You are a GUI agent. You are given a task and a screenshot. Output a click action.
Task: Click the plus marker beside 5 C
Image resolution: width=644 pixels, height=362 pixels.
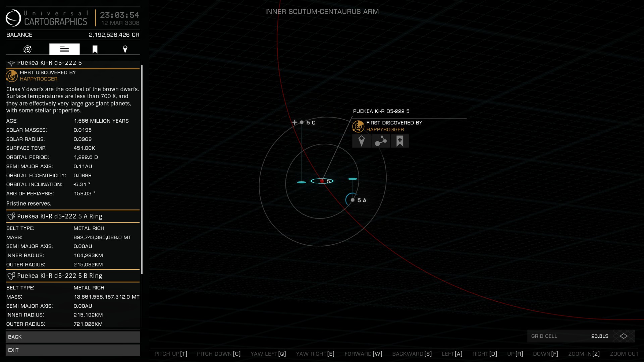pyautogui.click(x=295, y=122)
